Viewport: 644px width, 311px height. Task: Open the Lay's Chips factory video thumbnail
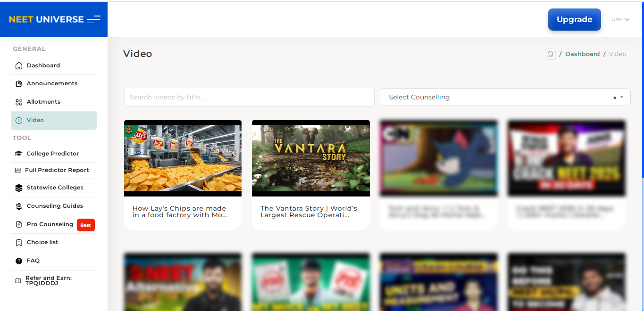click(x=183, y=158)
